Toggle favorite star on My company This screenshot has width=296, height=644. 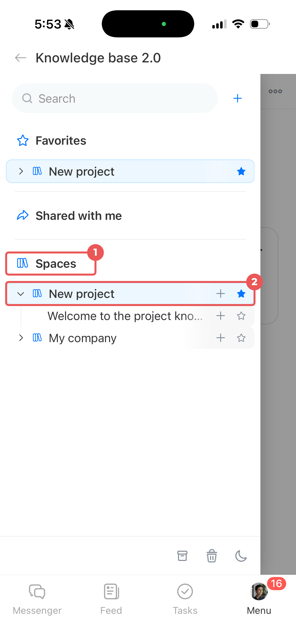tap(241, 338)
